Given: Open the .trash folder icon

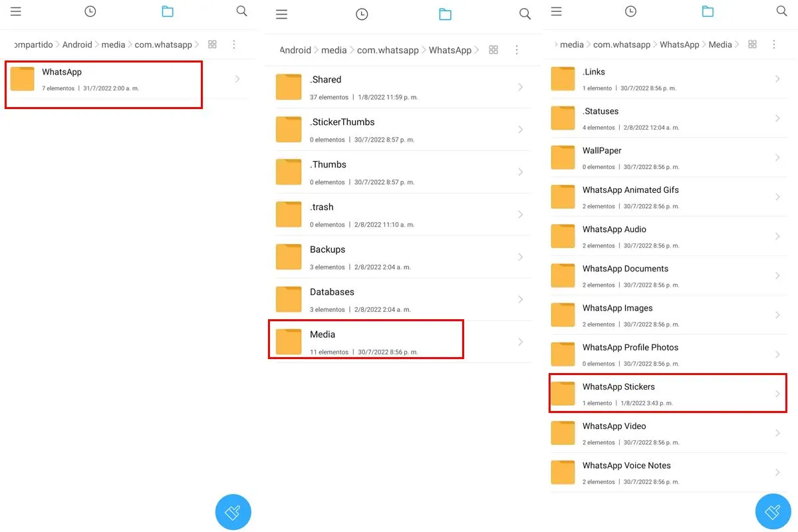Looking at the screenshot, I should click(289, 215).
